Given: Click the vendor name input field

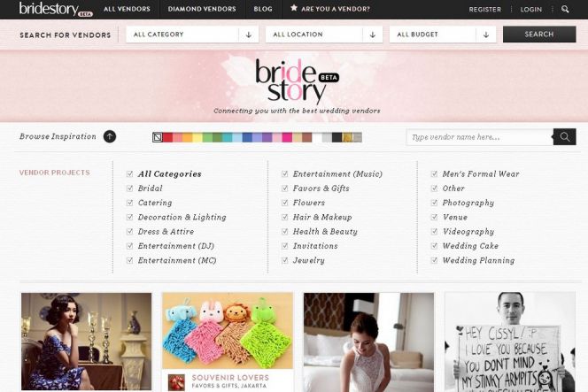Looking at the screenshot, I should click(x=479, y=137).
